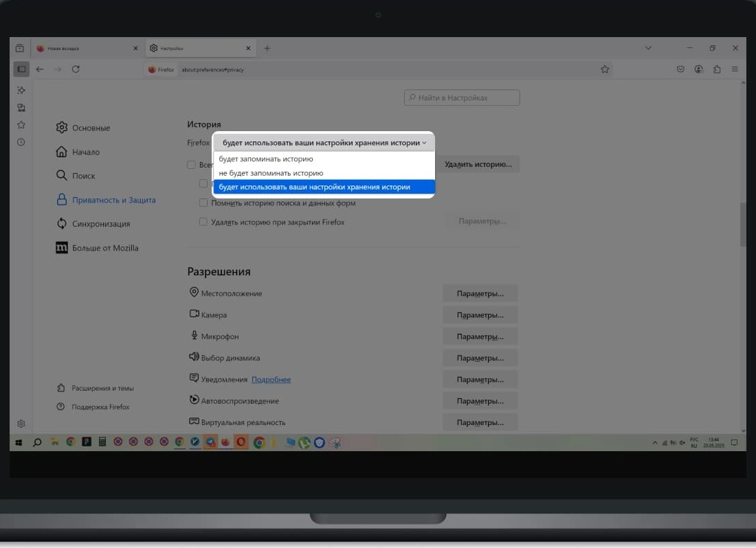The image size is (756, 548).
Task: Click the Firefox identity icon in the address bar
Action: coord(161,70)
